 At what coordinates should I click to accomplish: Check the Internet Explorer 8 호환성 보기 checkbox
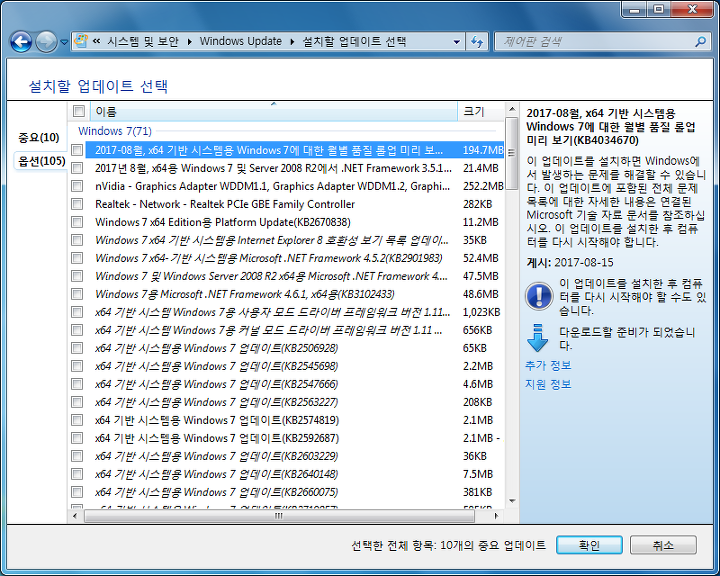(x=77, y=240)
